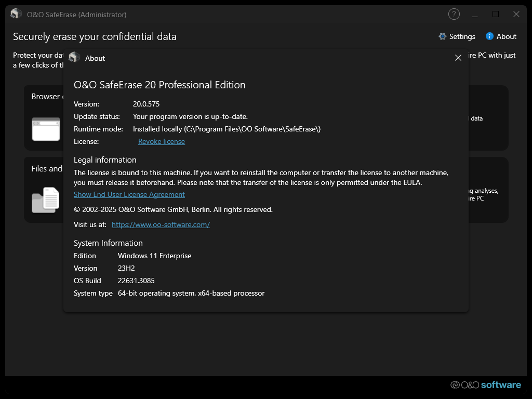
Task: Click the About dialog logo icon
Action: (74, 58)
